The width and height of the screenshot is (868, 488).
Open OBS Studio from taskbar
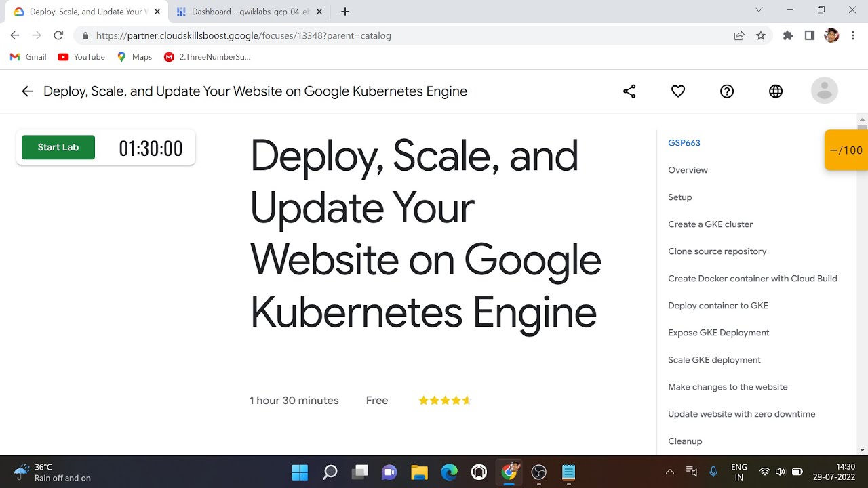[x=538, y=472]
